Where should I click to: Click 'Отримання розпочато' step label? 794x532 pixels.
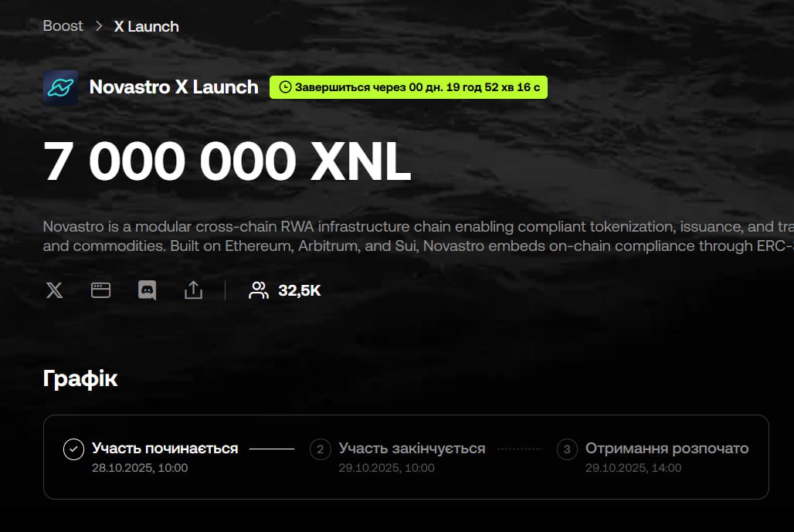click(x=667, y=449)
